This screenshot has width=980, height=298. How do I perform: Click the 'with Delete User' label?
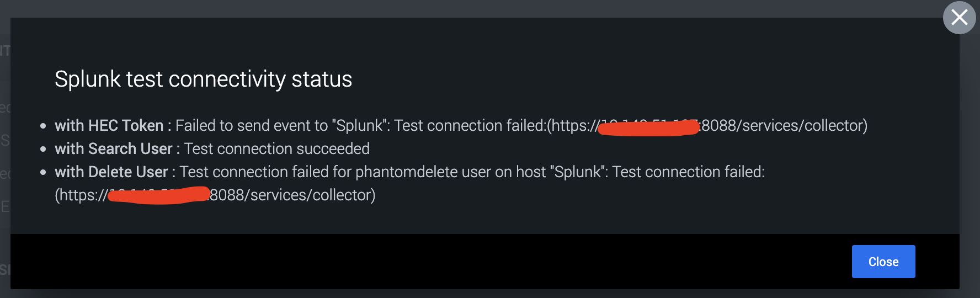click(x=111, y=172)
